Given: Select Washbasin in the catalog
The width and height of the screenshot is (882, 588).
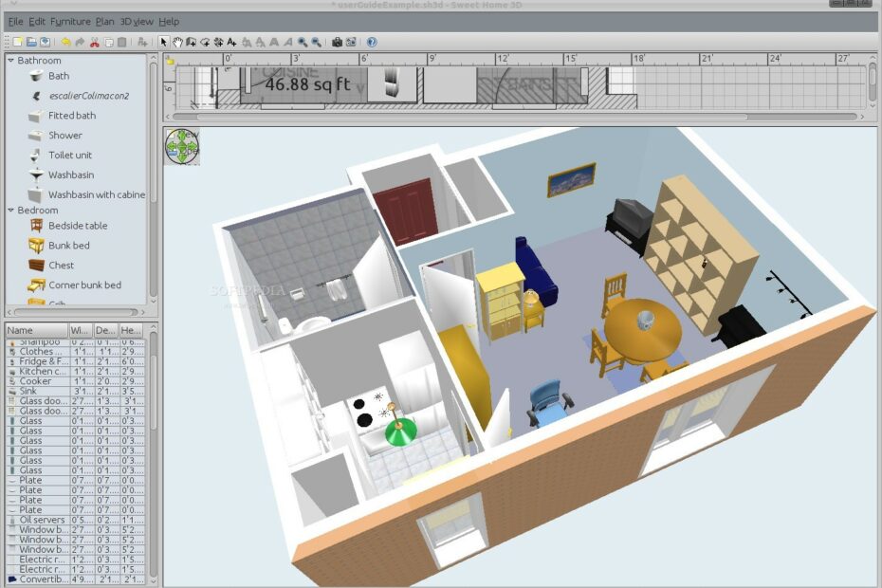Looking at the screenshot, I should [71, 175].
